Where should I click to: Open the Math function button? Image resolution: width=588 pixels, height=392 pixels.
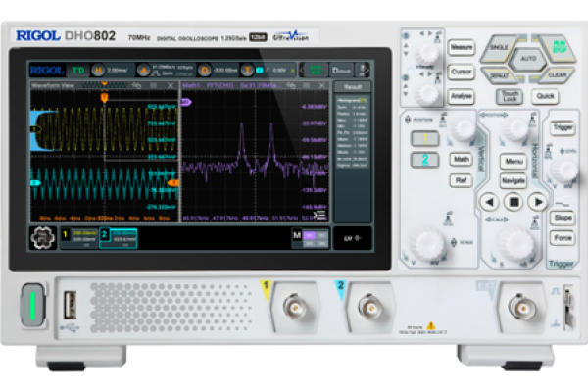coord(460,159)
